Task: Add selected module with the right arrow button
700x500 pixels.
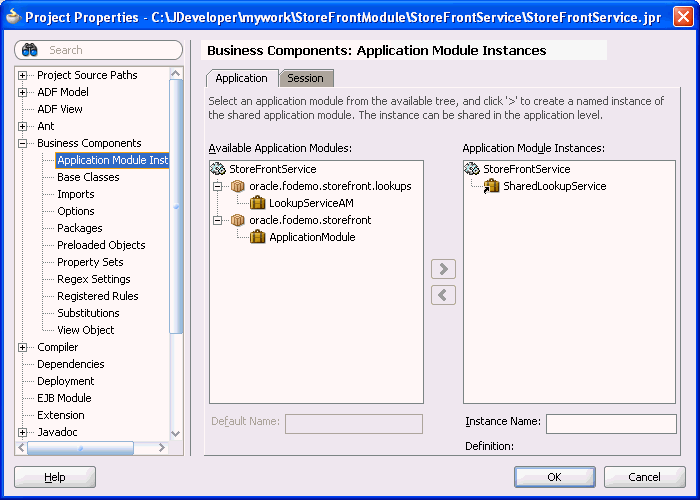Action: (x=443, y=269)
